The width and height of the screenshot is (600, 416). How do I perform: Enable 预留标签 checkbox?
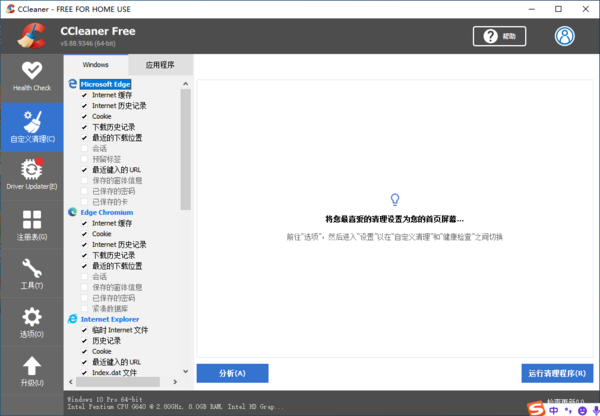tap(85, 159)
